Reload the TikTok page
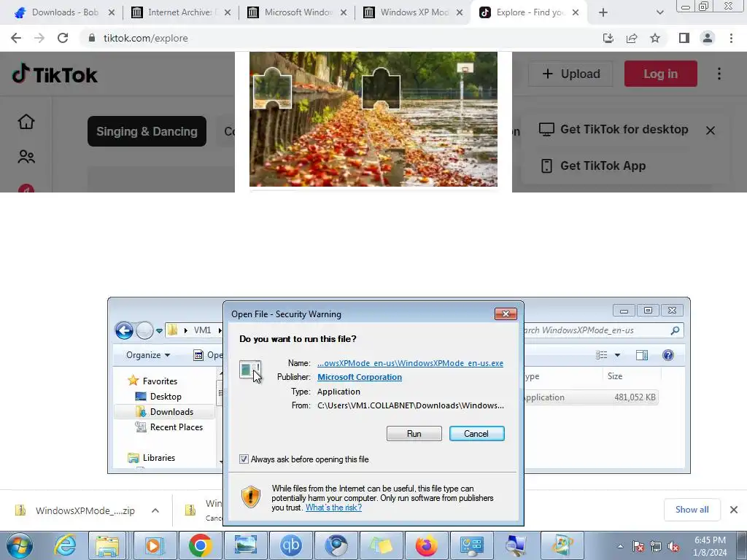Screen dimensions: 747x560 click(63, 38)
